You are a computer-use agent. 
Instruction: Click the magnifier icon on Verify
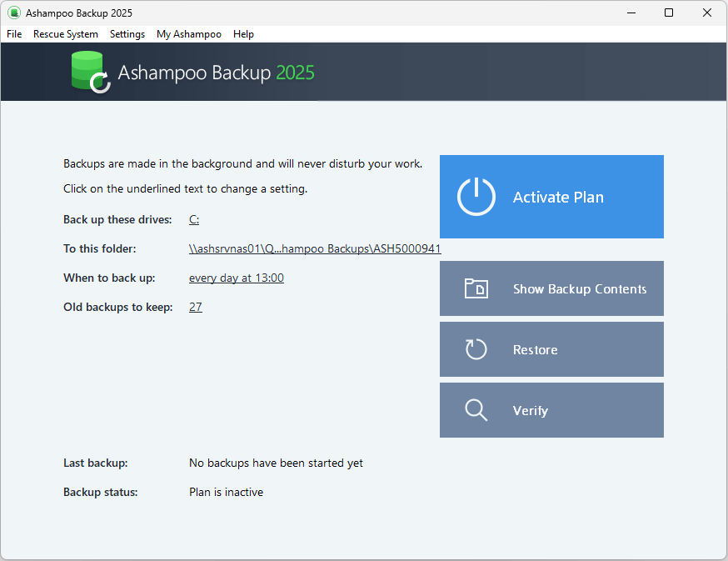pyautogui.click(x=476, y=410)
